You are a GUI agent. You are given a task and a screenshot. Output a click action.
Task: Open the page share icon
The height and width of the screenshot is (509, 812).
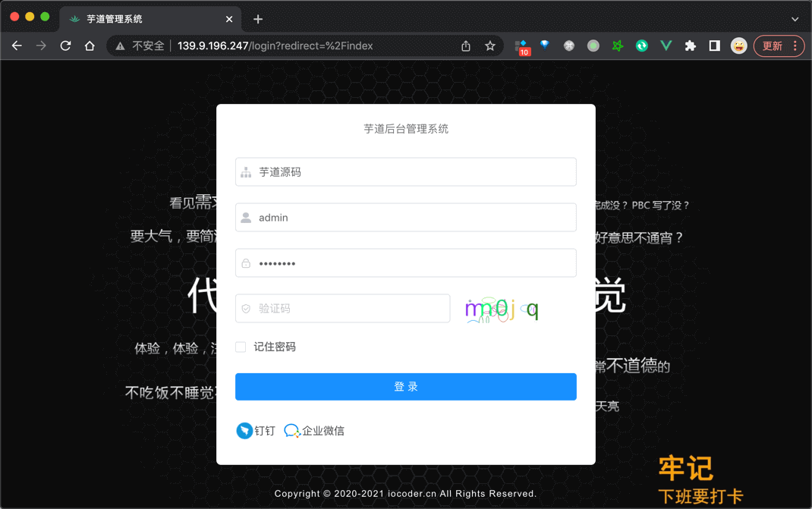click(x=465, y=46)
